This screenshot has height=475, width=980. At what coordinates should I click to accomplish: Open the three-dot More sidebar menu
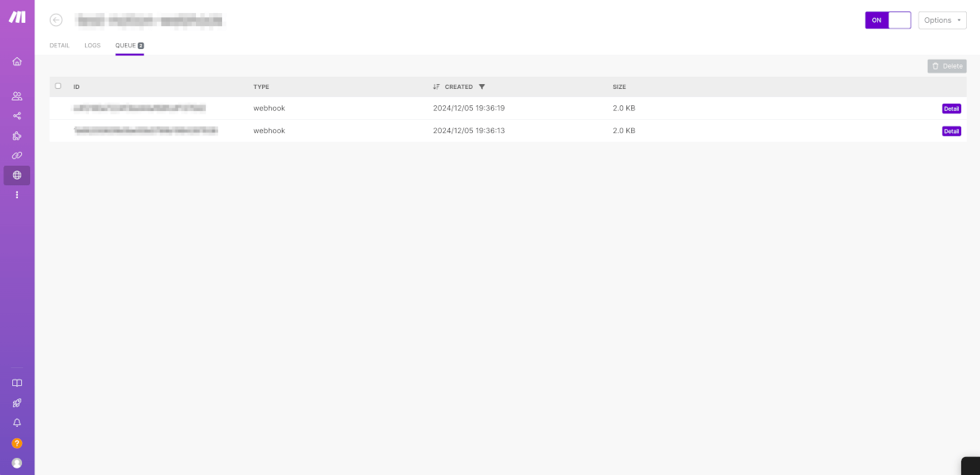(x=17, y=195)
